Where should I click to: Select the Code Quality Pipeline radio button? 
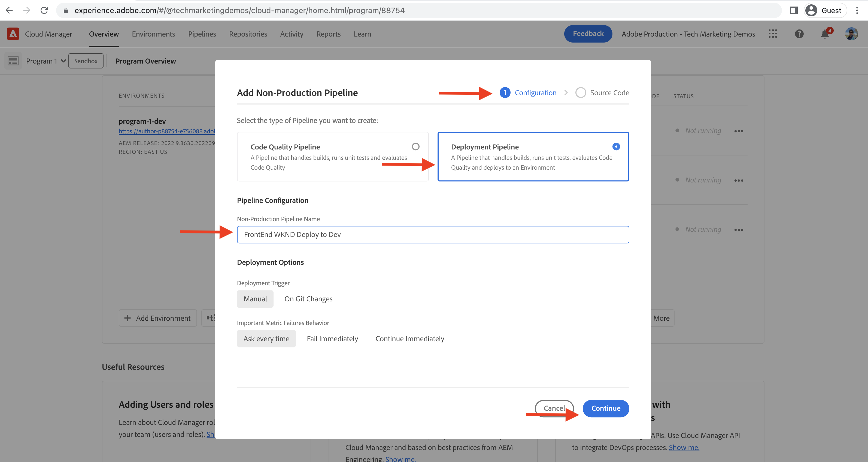pyautogui.click(x=415, y=146)
